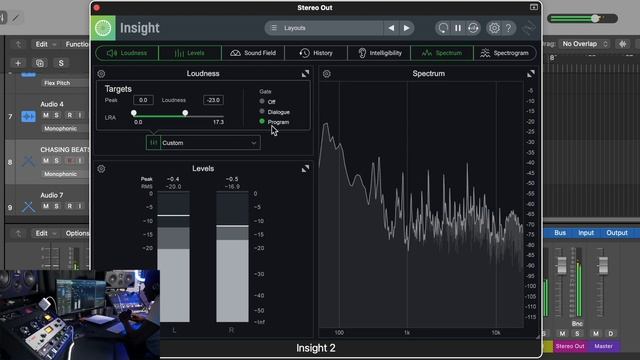The image size is (640, 360).
Task: Open Loudness panel settings gear
Action: click(101, 74)
